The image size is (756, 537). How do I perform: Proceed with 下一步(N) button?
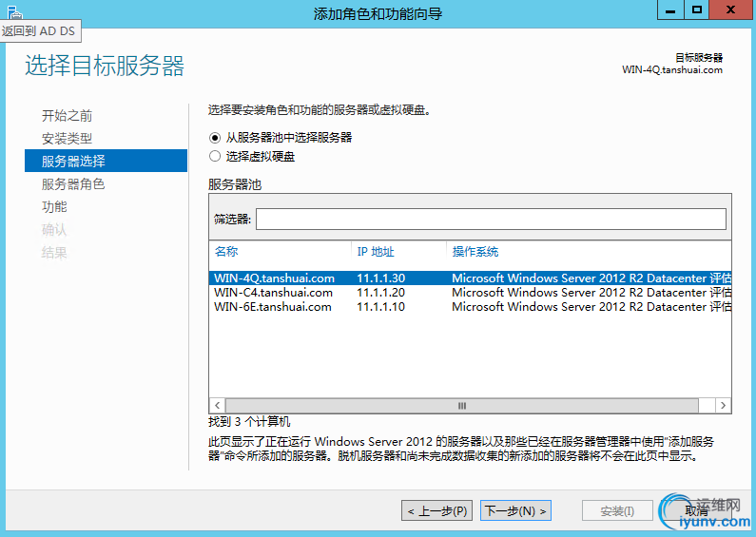[x=515, y=510]
